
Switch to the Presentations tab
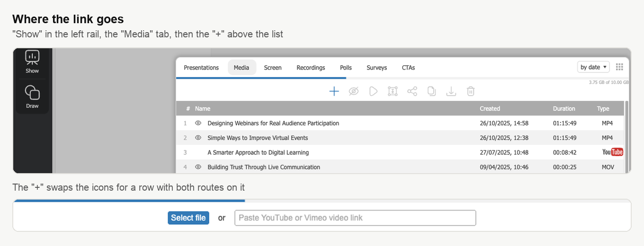click(201, 68)
